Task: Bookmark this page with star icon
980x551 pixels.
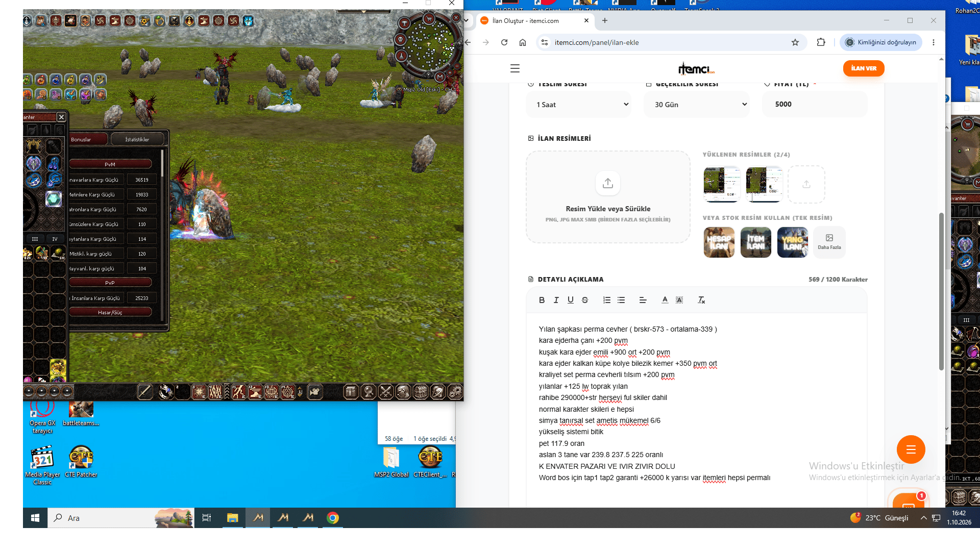Action: click(795, 42)
